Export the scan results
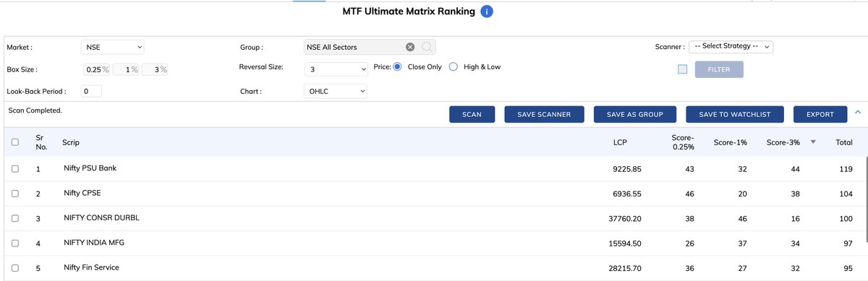 pyautogui.click(x=820, y=114)
